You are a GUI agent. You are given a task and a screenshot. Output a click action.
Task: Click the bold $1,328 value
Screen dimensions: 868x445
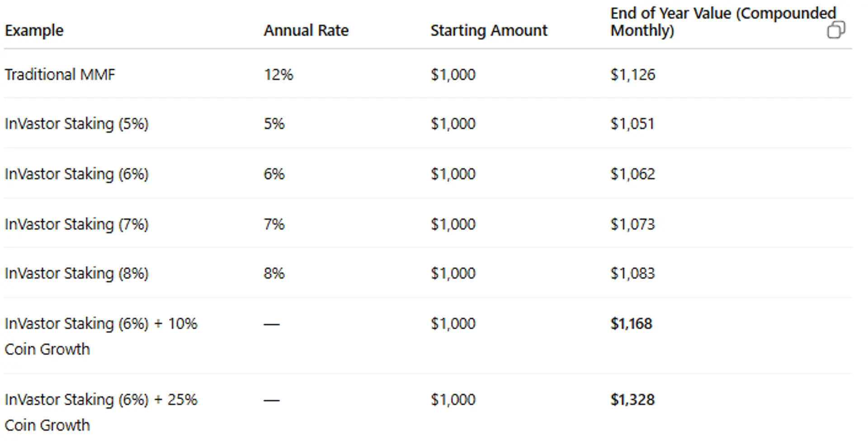coord(632,399)
